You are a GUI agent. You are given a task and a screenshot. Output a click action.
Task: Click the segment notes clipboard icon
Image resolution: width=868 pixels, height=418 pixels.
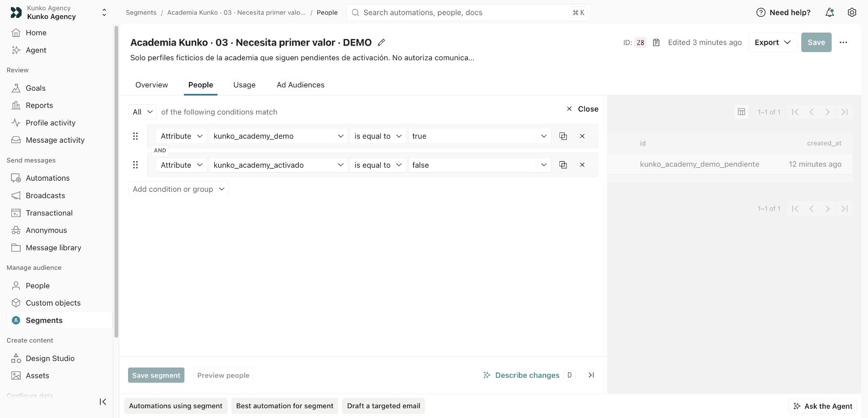656,42
